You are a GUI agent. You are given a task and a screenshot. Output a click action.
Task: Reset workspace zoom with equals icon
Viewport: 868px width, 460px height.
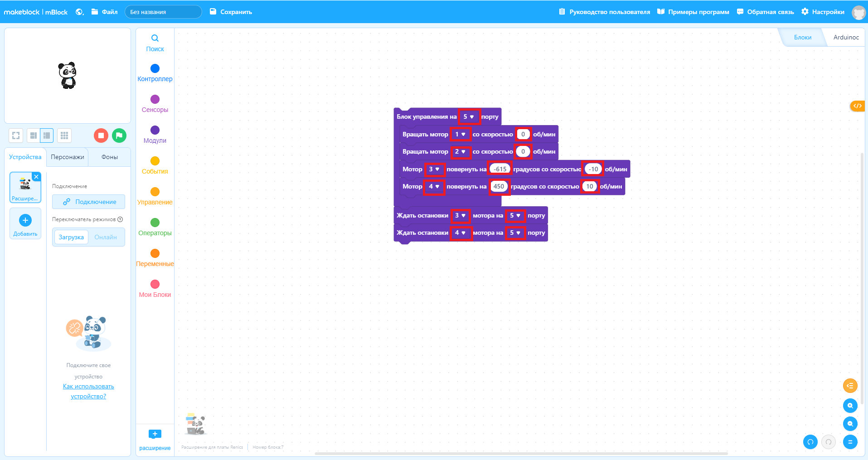point(850,442)
